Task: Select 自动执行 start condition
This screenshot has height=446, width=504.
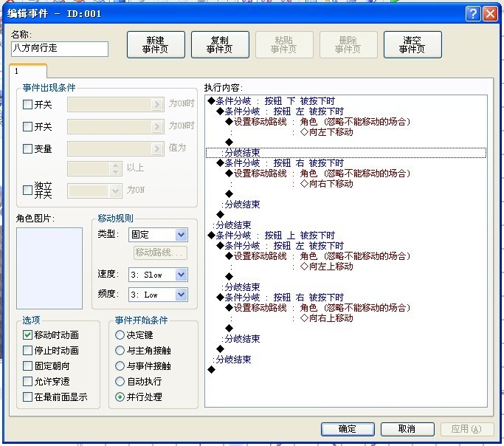Action: (120, 381)
